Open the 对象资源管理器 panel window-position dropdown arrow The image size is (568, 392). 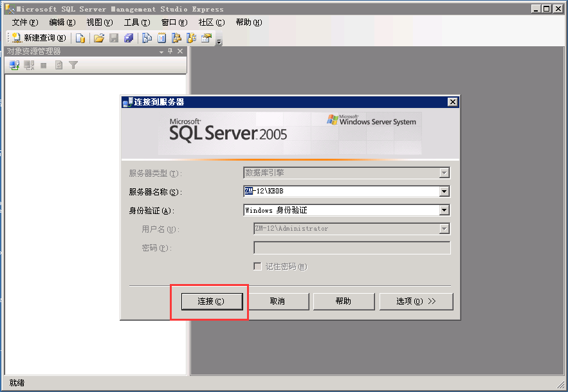pyautogui.click(x=161, y=52)
